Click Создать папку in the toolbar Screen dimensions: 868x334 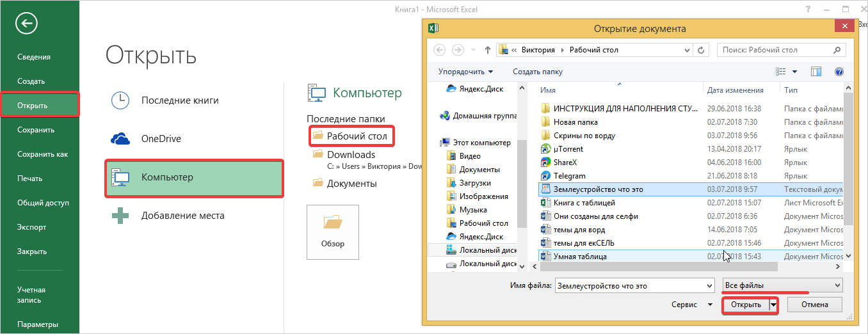point(538,72)
